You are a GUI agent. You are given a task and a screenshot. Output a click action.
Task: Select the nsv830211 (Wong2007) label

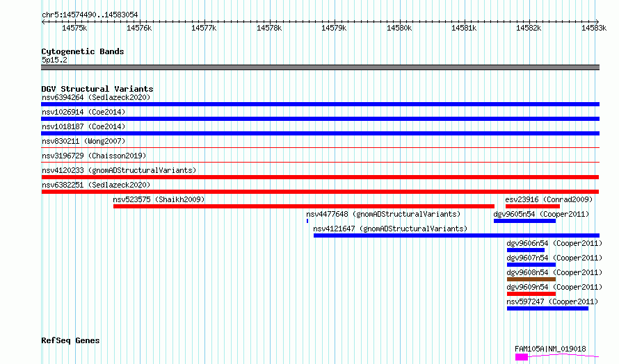(83, 141)
